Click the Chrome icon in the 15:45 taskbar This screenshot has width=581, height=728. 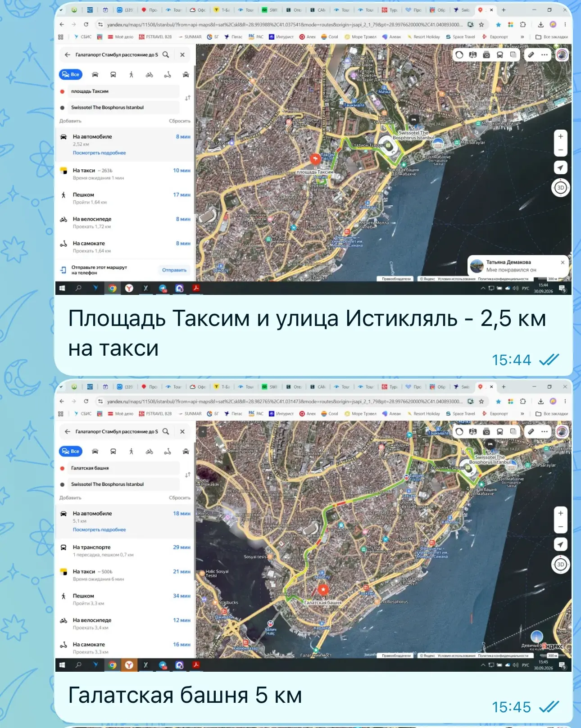click(113, 665)
